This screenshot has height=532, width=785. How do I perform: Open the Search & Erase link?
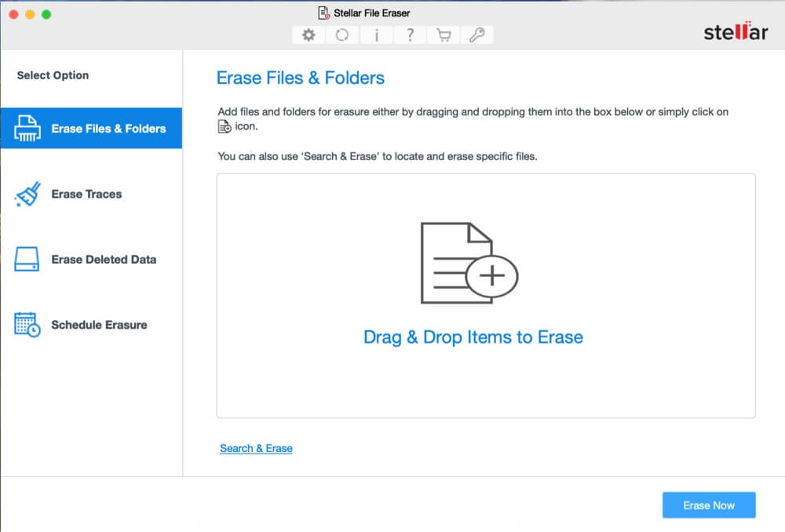tap(256, 447)
